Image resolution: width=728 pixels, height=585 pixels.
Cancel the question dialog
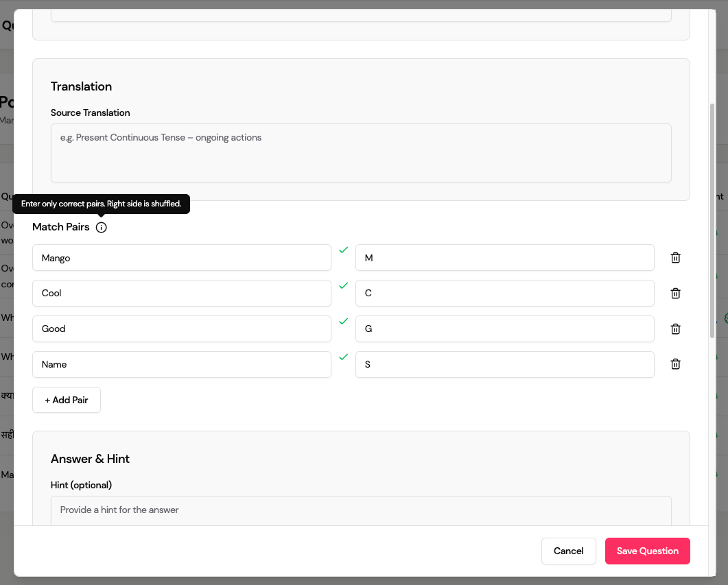[x=568, y=551]
